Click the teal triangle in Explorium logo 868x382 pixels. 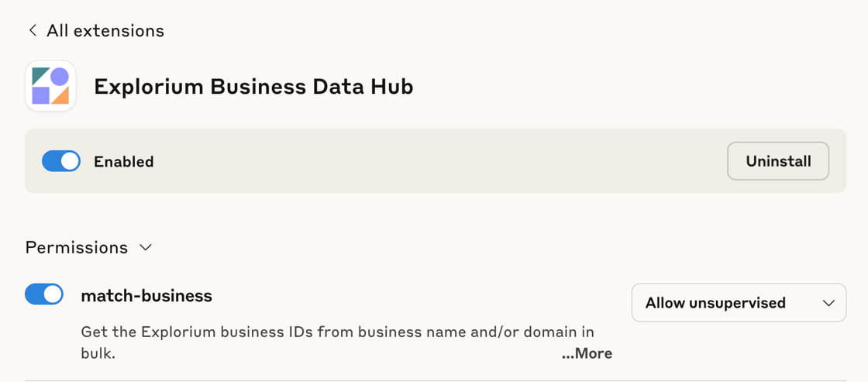pyautogui.click(x=40, y=76)
